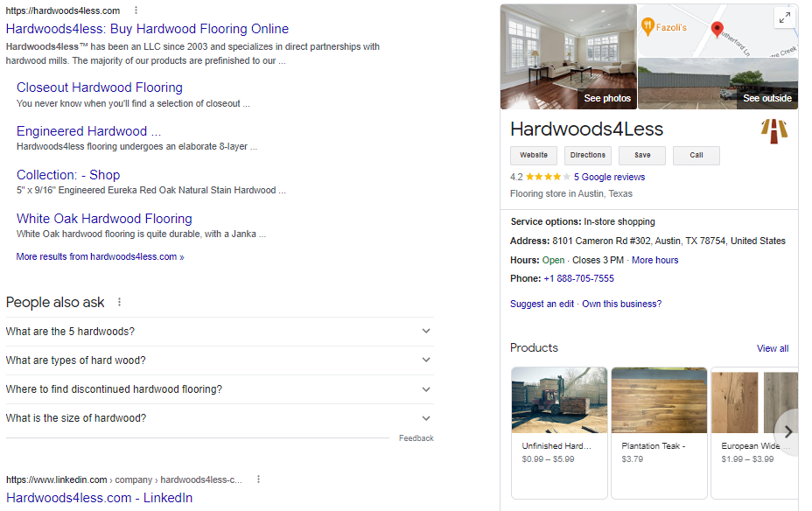Expand "Where to find discontinued hardwood flooring?"
Screen dimensions: 812x511
[220, 389]
